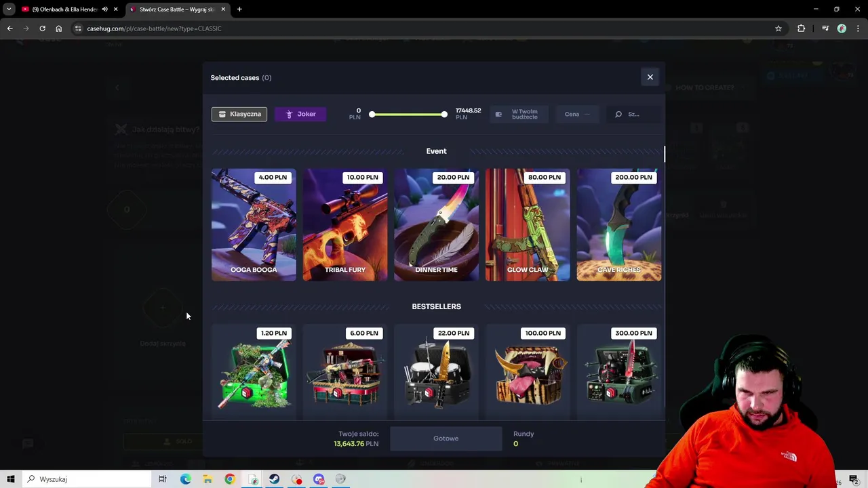The width and height of the screenshot is (868, 488).
Task: Bookmark this page with the star icon
Action: [x=778, y=28]
